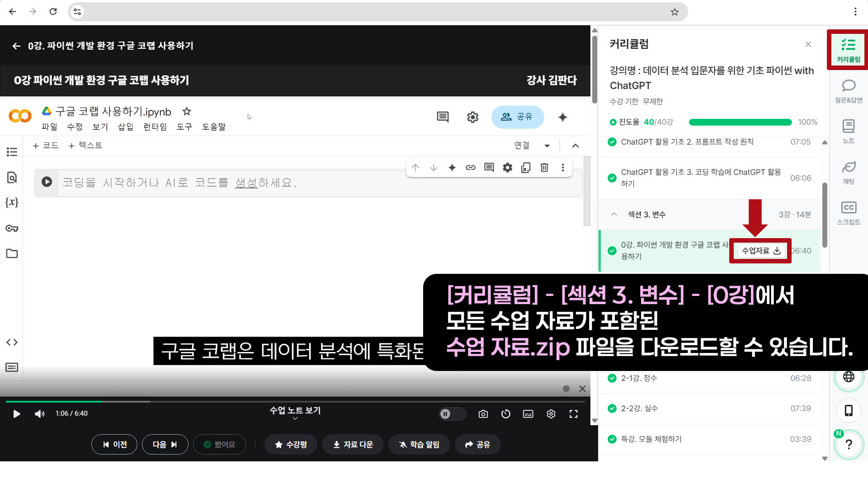The width and height of the screenshot is (868, 488).
Task: Open Colab settings gear in header
Action: coord(472,117)
